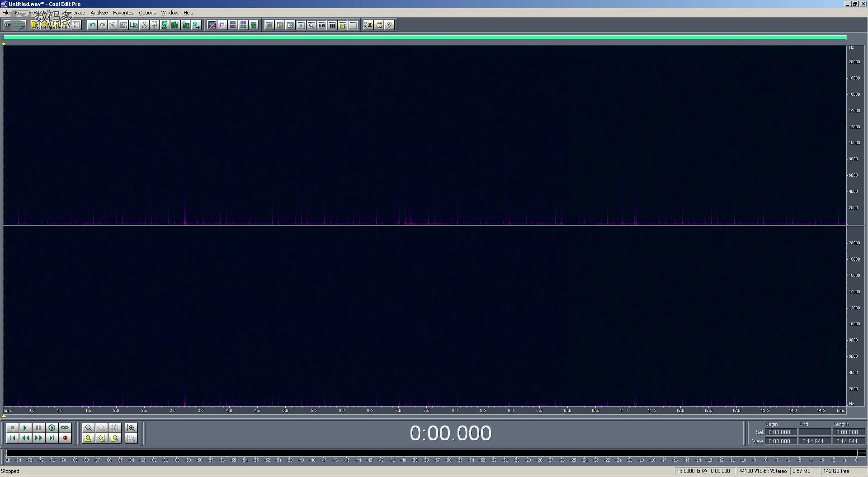Viewport: 868px width, 477px height.
Task: Toggle the colored level meters toolbar icon
Action: click(x=343, y=25)
